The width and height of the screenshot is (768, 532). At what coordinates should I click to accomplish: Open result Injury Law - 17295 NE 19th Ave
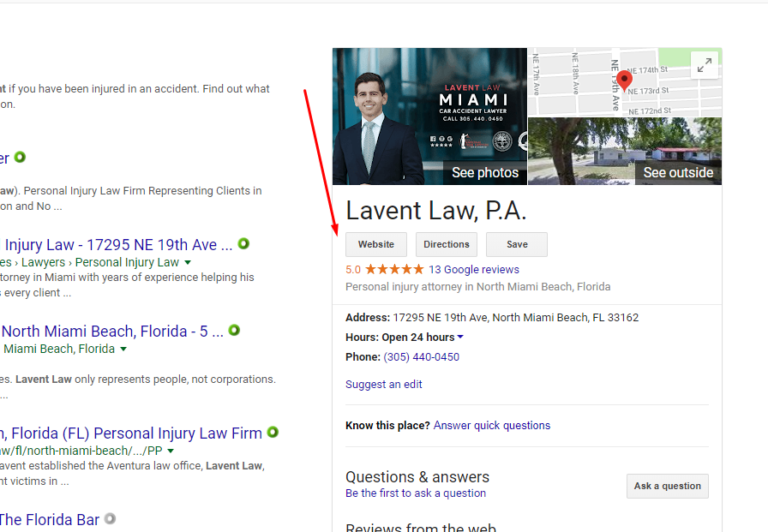(118, 245)
